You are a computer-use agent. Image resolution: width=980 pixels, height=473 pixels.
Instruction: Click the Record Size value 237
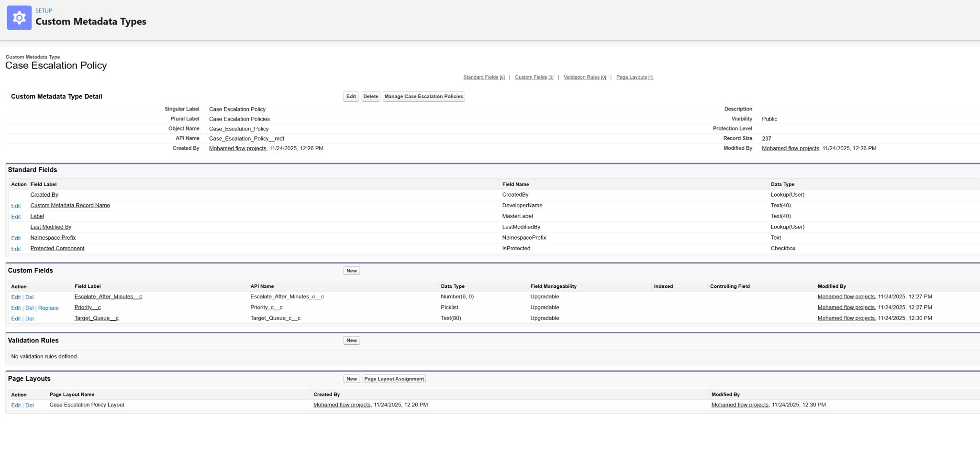tap(767, 138)
